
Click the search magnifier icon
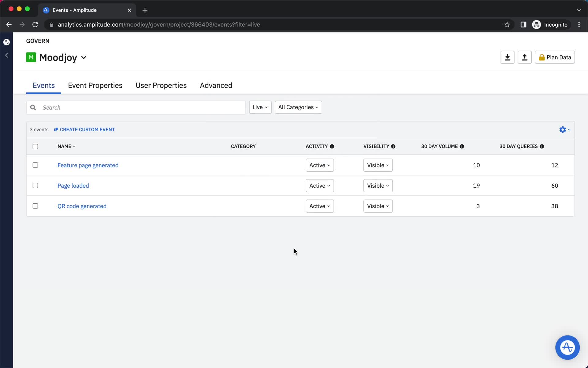click(x=33, y=107)
